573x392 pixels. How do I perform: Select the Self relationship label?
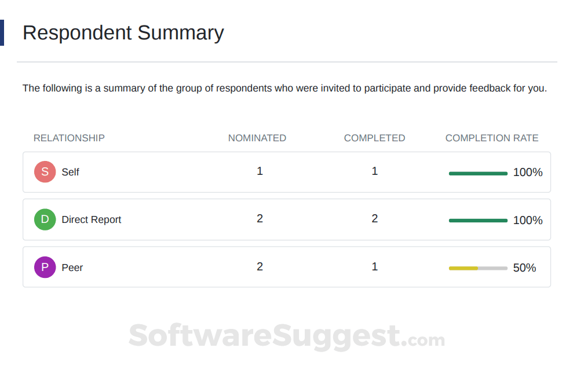pyautogui.click(x=70, y=172)
